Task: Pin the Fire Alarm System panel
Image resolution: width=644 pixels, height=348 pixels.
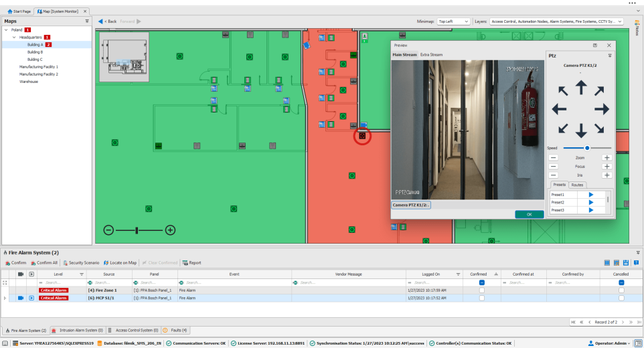Action: point(638,253)
